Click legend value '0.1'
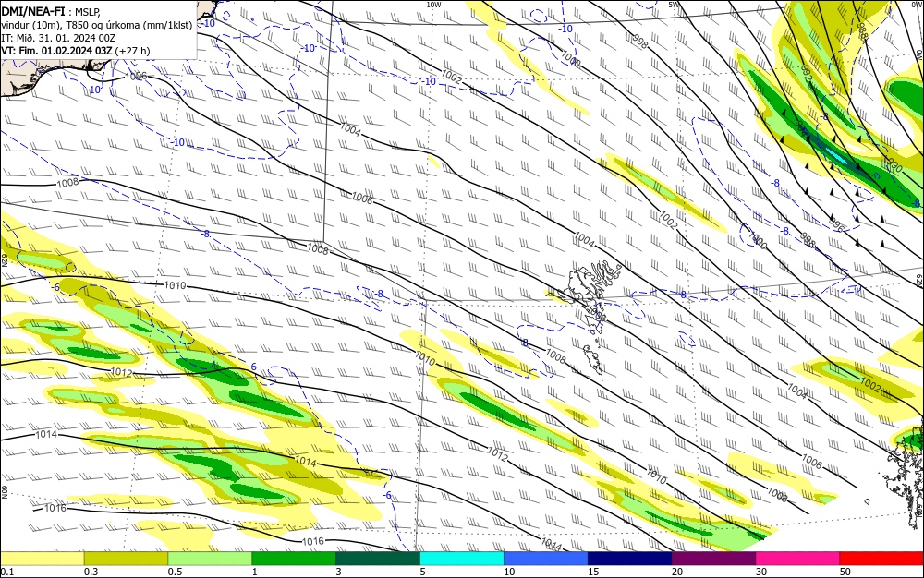 point(6,572)
